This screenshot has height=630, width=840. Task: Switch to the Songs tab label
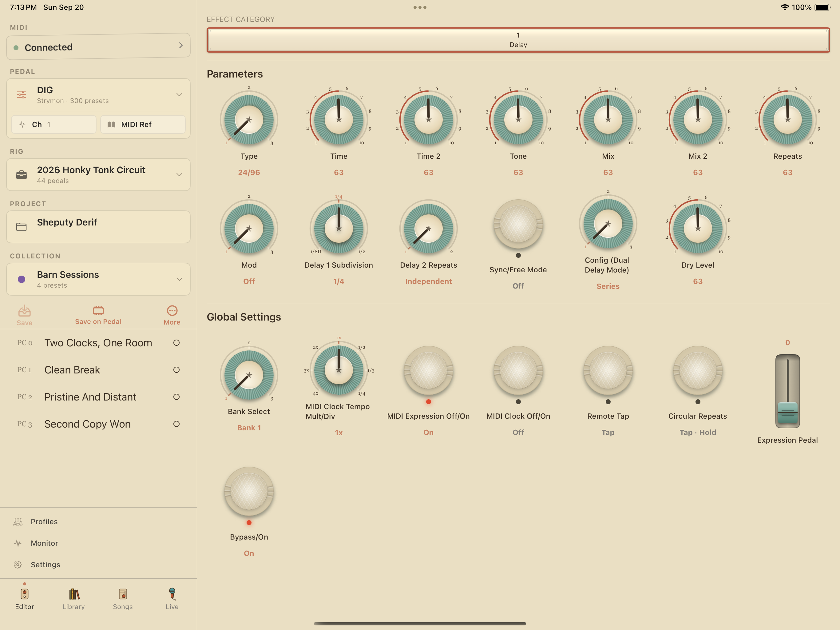[123, 607]
